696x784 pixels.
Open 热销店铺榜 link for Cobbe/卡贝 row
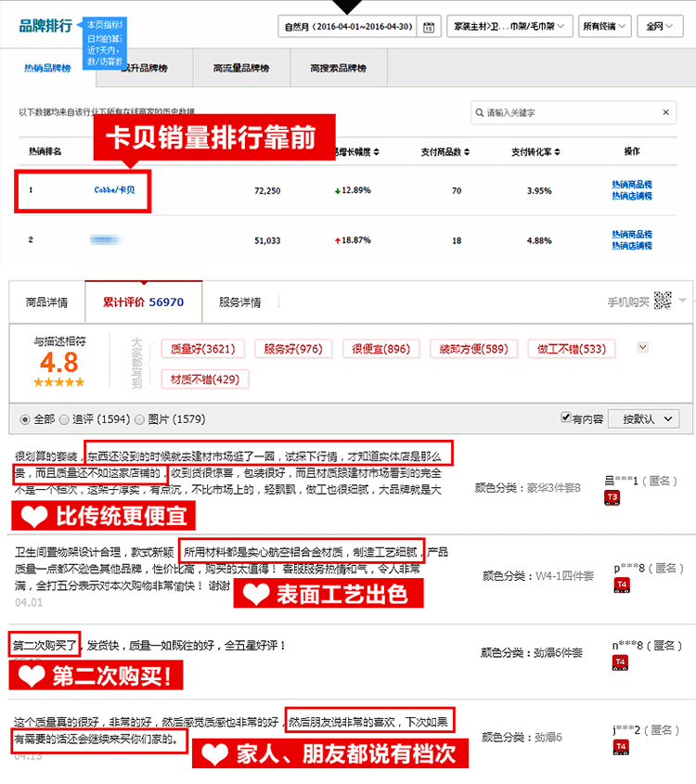pyautogui.click(x=632, y=196)
